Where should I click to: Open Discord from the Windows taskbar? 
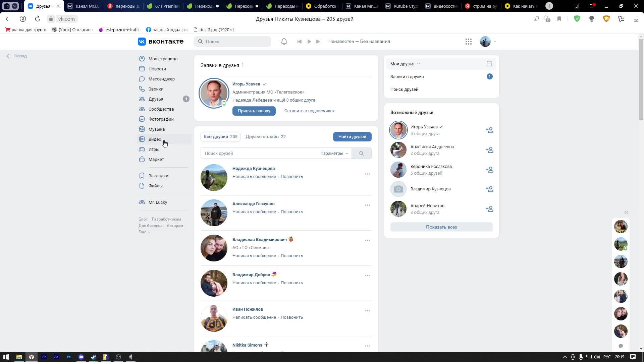click(x=81, y=357)
